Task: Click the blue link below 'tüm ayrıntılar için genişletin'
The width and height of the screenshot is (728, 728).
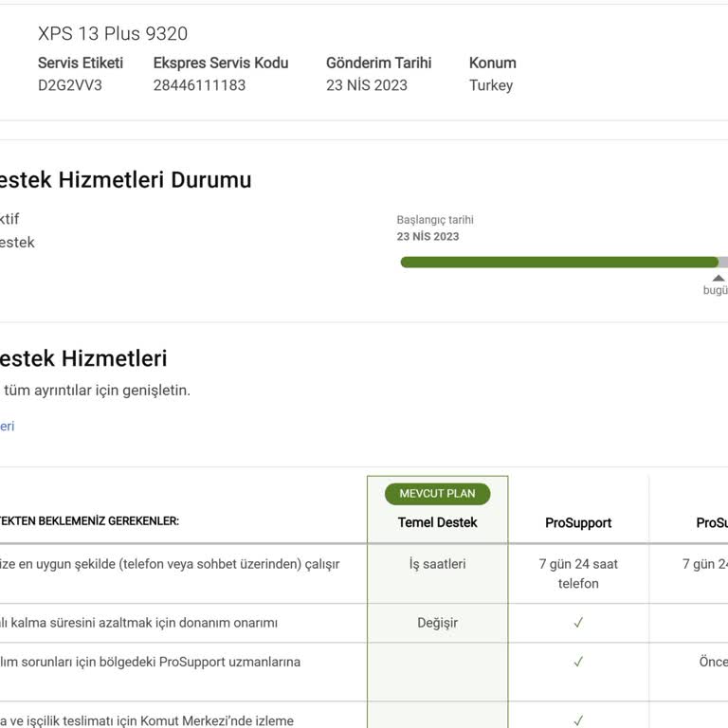Action: (7, 427)
